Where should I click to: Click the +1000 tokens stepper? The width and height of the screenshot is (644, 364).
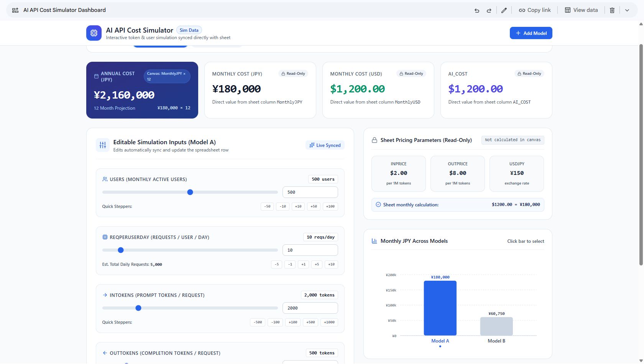pos(329,322)
